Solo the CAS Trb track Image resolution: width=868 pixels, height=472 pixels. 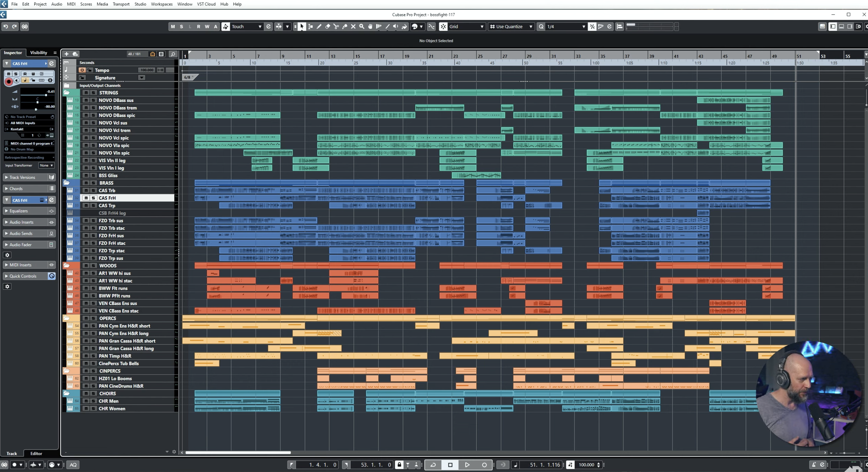(x=93, y=190)
